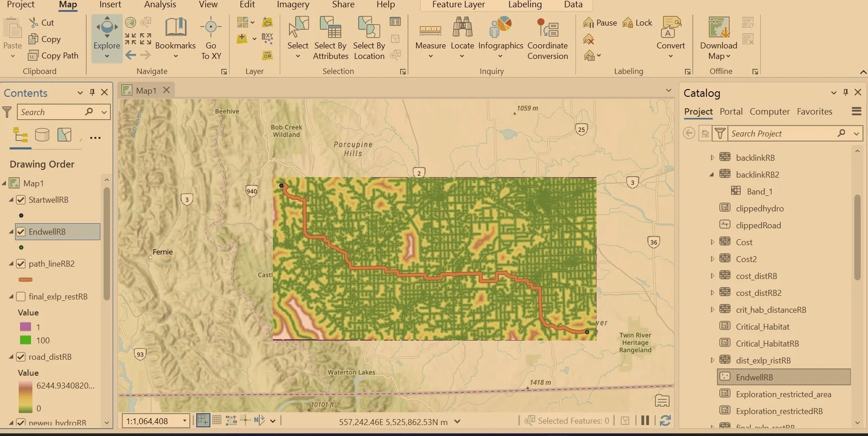Open the Attribute Table icon
Viewport: 868px width, 436px height.
click(x=395, y=21)
